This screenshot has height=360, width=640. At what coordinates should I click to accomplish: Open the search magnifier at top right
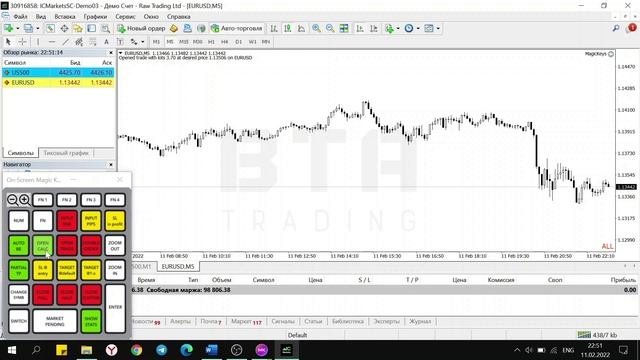tap(616, 28)
